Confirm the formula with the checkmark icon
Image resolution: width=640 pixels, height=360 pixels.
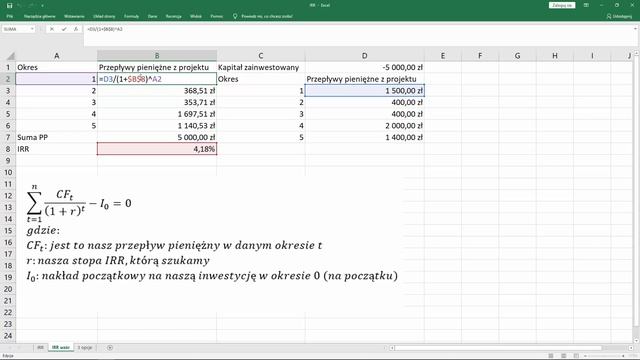click(x=64, y=29)
